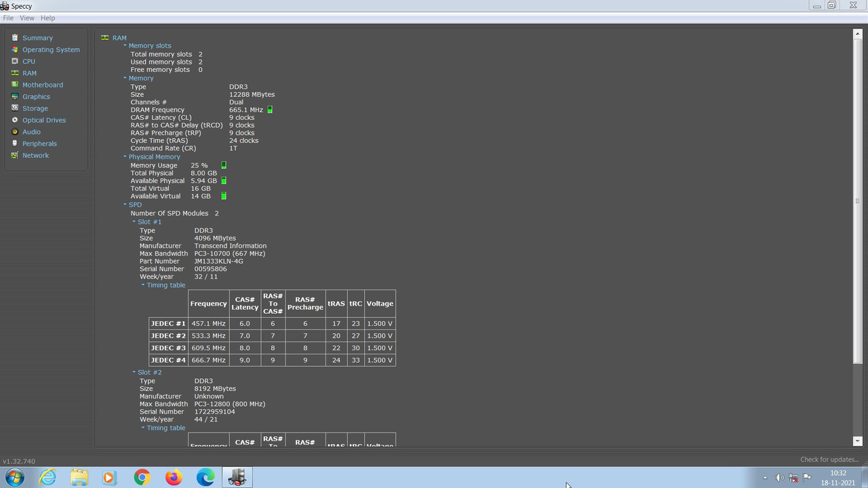
Task: Click the JEDEC #4 row header
Action: [x=168, y=360]
